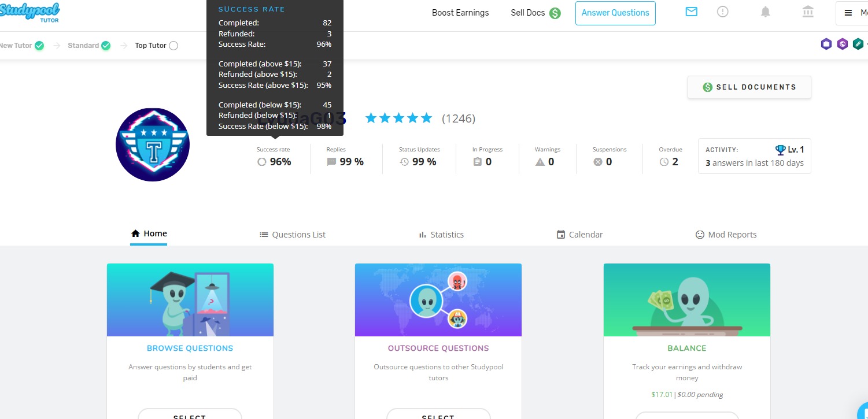Click the Success rate circle icon

coord(262,162)
